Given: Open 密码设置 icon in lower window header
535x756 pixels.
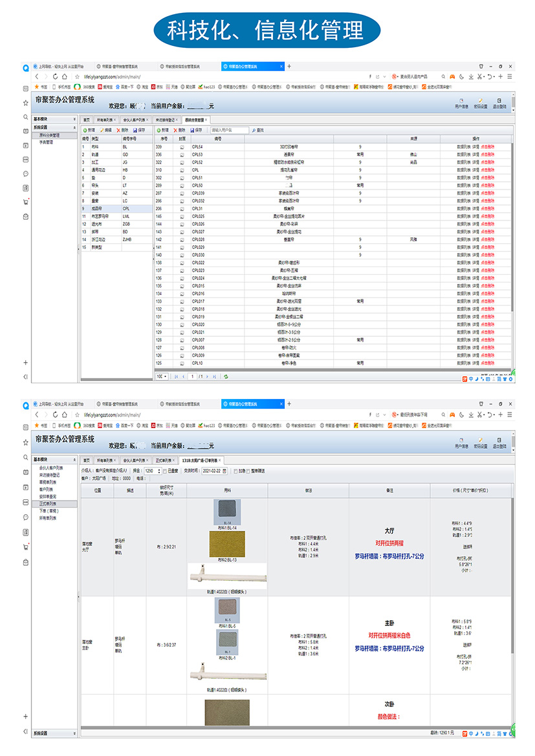Looking at the screenshot, I should pos(480,438).
